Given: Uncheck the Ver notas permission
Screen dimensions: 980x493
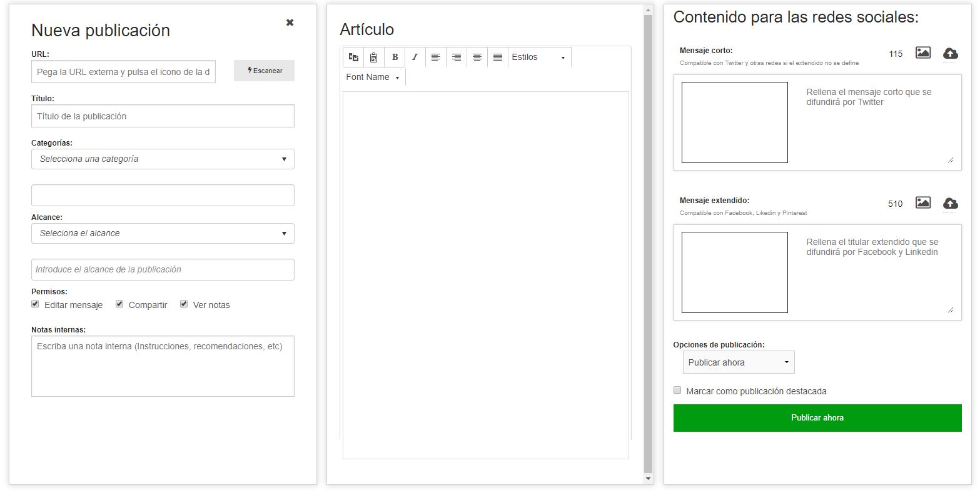Looking at the screenshot, I should [x=184, y=304].
